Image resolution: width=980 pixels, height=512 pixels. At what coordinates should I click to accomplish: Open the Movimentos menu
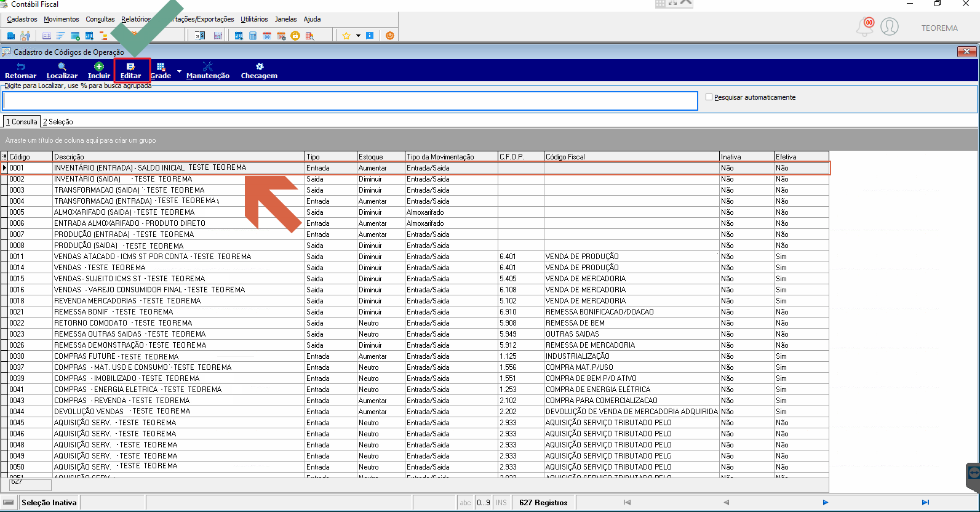(x=62, y=19)
